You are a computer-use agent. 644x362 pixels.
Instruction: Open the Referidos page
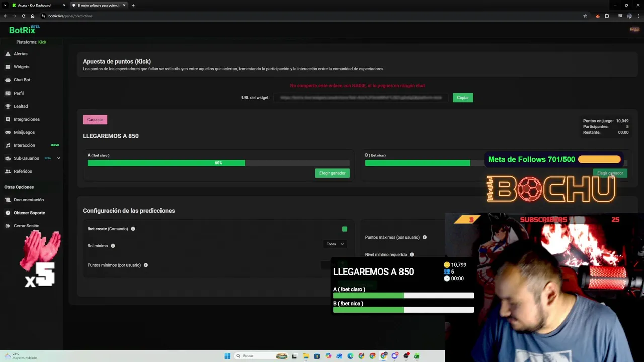click(23, 171)
